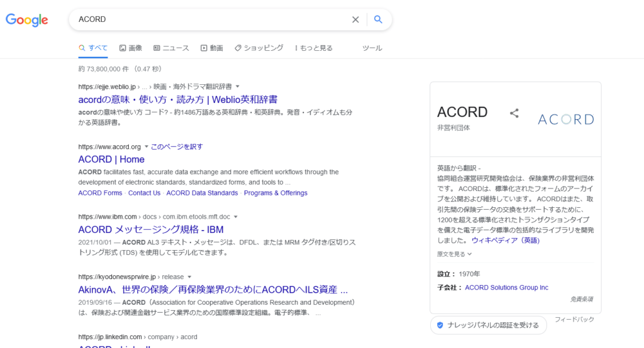The image size is (644, 348).
Task: Open the AkinovA ILS result title
Action: 213,290
